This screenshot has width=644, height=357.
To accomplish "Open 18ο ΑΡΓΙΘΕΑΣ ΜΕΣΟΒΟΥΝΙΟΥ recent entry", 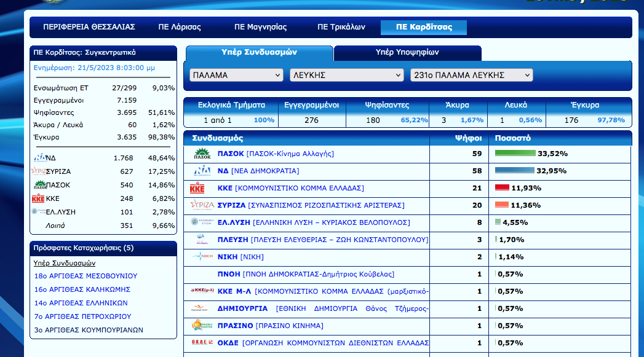I will coord(86,276).
